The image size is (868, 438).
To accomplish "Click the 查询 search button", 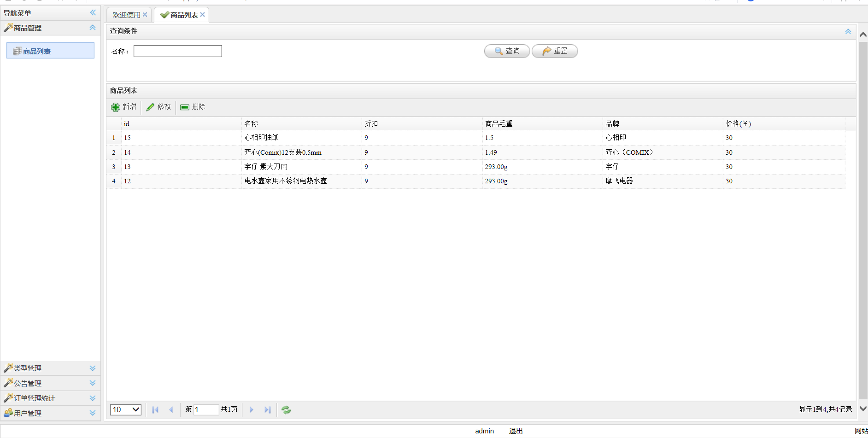I will tap(507, 51).
